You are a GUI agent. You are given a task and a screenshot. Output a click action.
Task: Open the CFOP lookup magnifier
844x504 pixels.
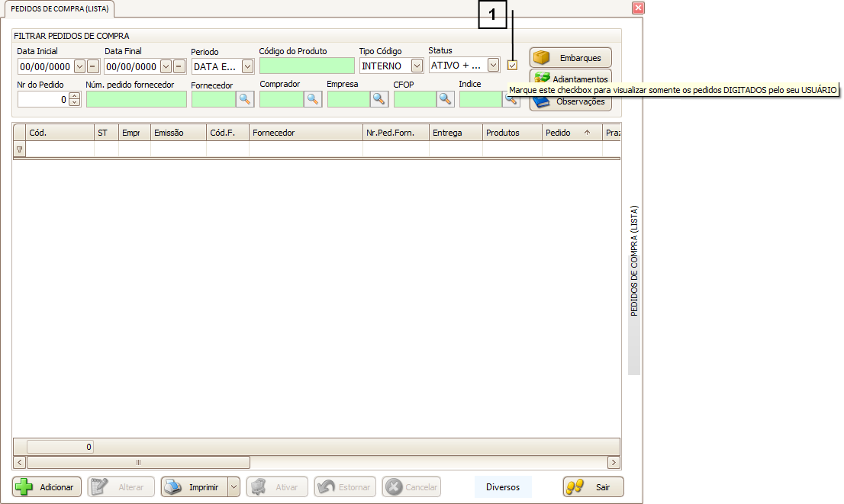pyautogui.click(x=446, y=99)
